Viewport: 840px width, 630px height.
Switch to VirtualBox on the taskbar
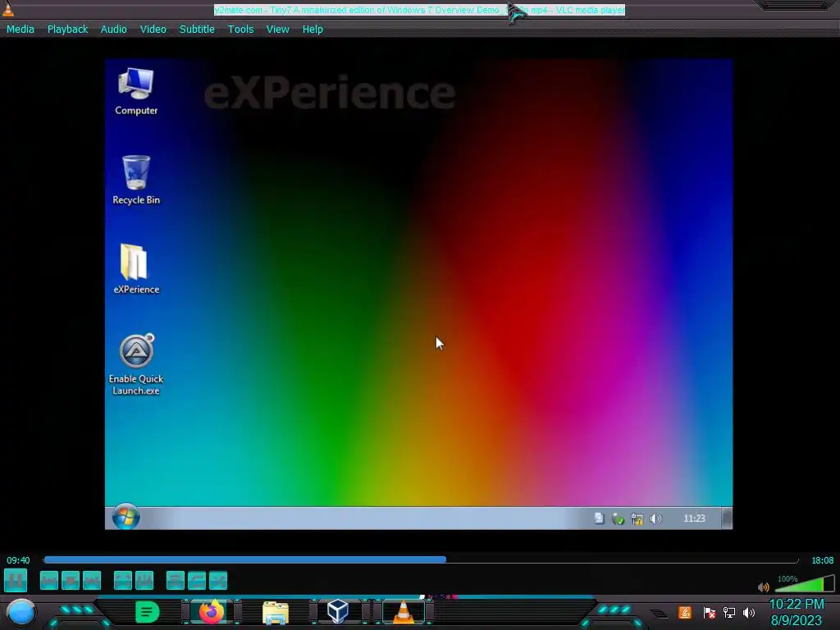point(338,611)
